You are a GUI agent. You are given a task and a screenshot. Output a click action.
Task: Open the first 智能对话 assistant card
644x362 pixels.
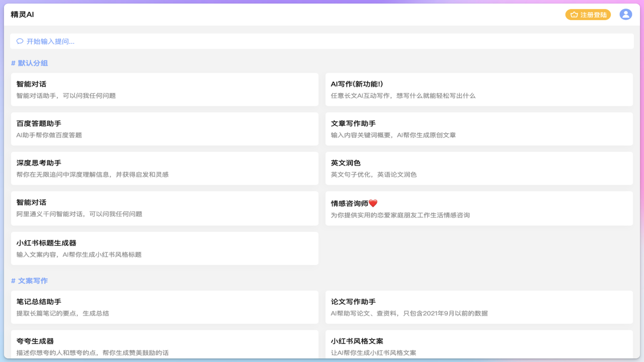click(x=165, y=90)
